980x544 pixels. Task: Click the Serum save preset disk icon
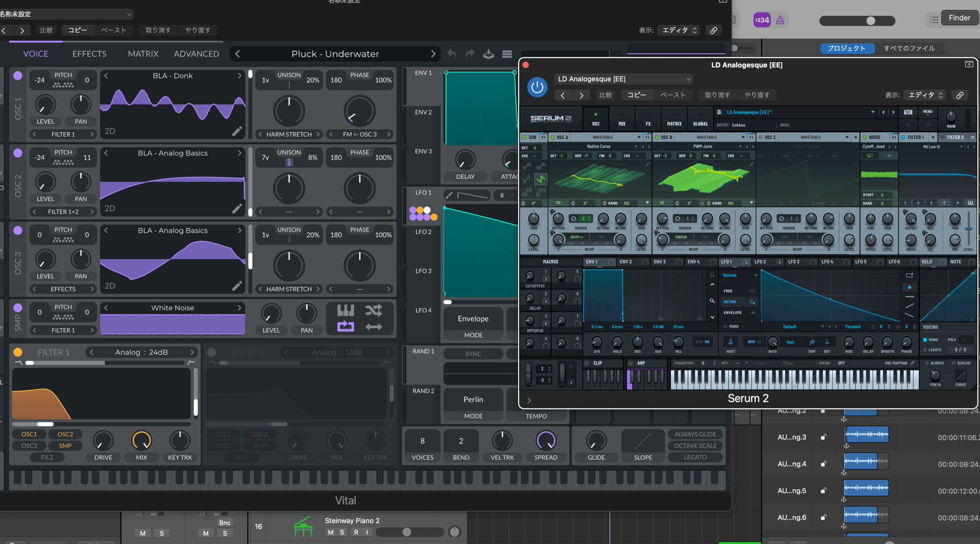tap(719, 112)
